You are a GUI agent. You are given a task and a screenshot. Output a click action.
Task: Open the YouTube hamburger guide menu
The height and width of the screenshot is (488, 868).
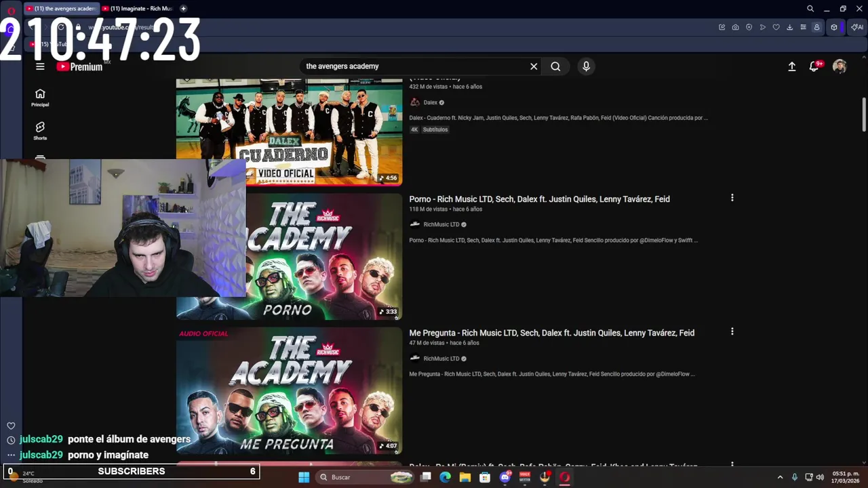[40, 66]
